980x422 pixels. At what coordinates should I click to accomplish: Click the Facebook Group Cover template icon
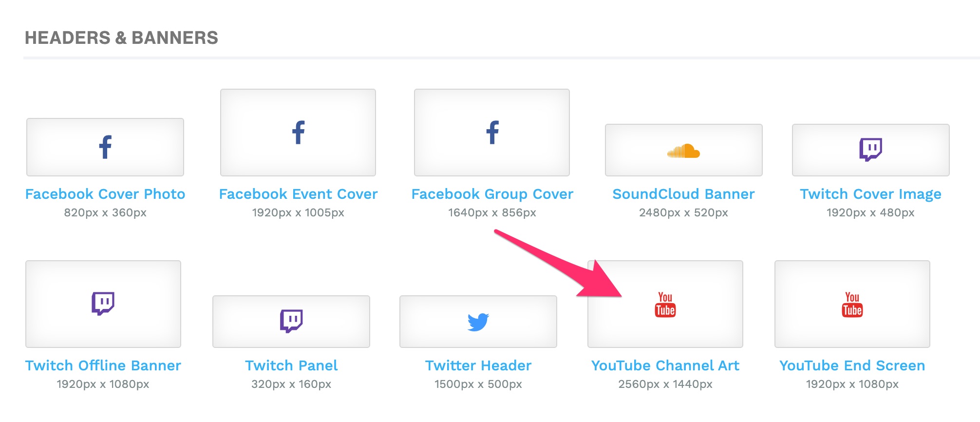(492, 133)
